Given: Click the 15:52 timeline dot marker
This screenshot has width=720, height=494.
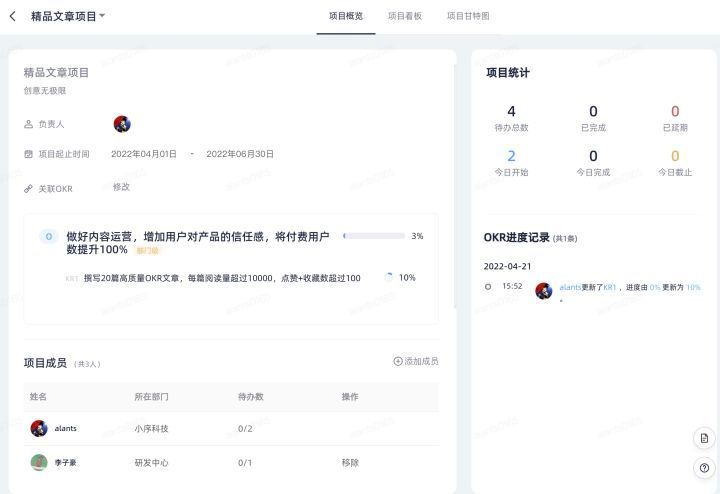Looking at the screenshot, I should point(488,287).
